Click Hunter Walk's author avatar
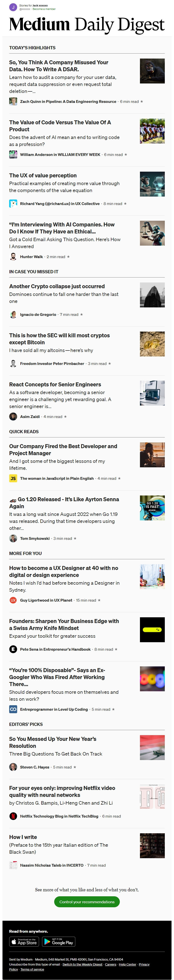 click(13, 256)
